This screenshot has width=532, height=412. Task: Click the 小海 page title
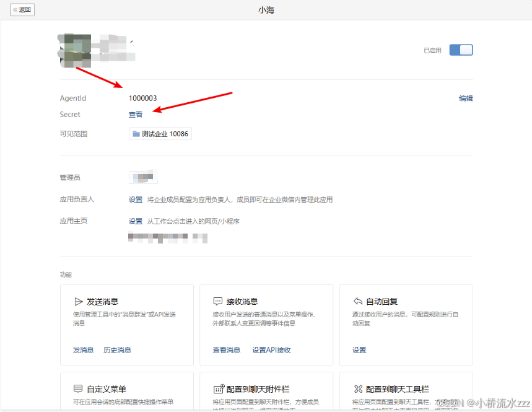[266, 10]
